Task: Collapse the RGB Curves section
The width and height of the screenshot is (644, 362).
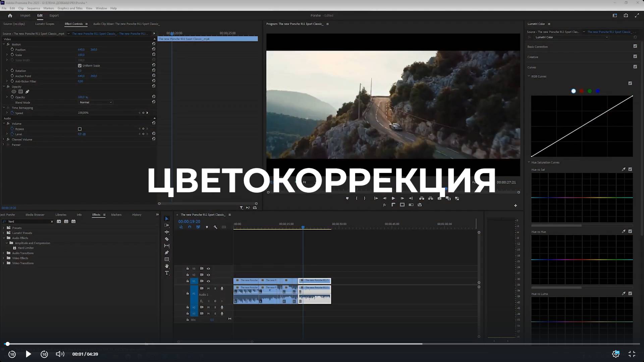Action: (529, 76)
